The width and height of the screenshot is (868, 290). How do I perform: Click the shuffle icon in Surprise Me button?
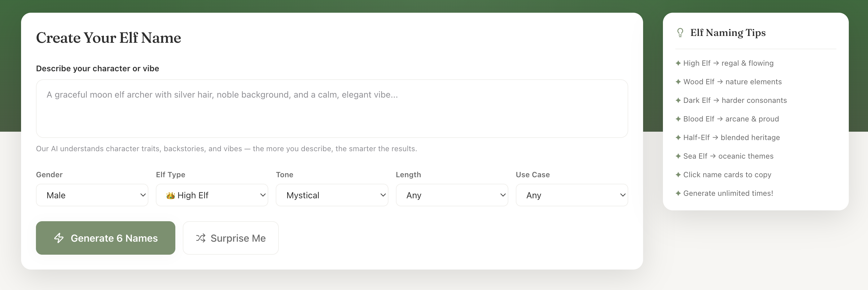[x=201, y=238]
